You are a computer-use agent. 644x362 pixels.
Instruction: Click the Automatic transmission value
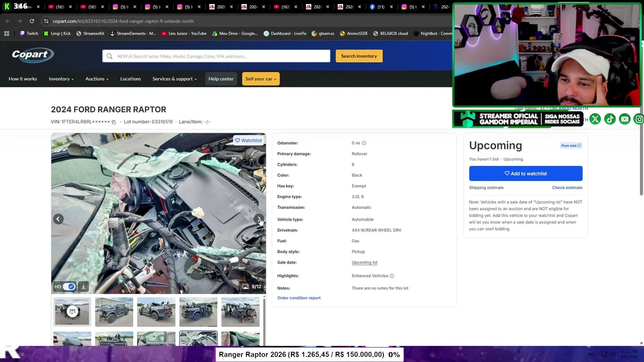point(361,208)
